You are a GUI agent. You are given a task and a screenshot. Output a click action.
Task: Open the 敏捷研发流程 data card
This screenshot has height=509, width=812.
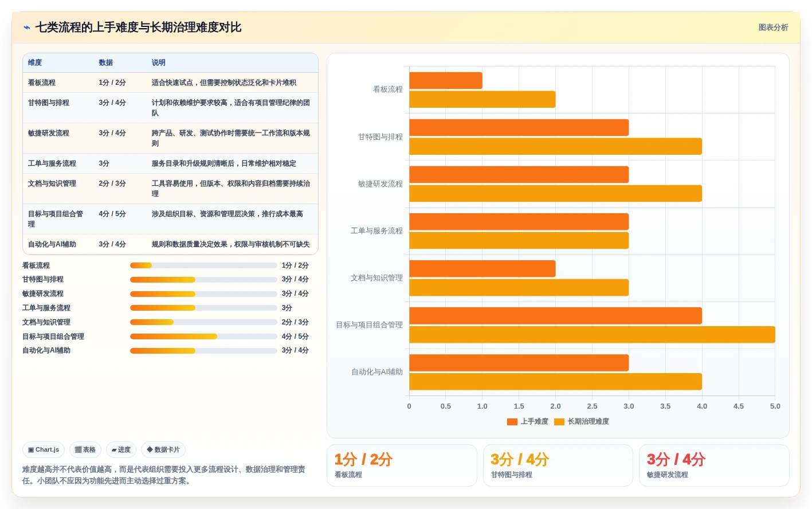[x=714, y=465]
